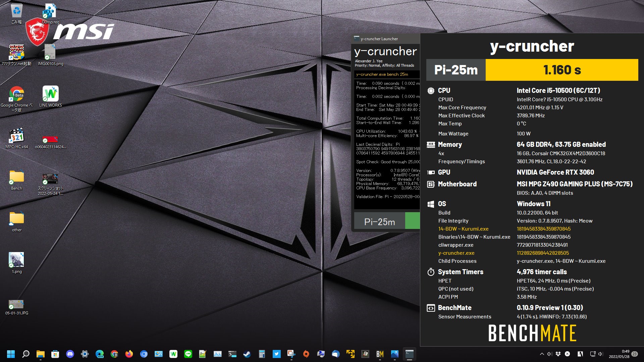The image size is (644, 362).
Task: Open the Photos app taskbar icon
Action: pyautogui.click(x=395, y=354)
